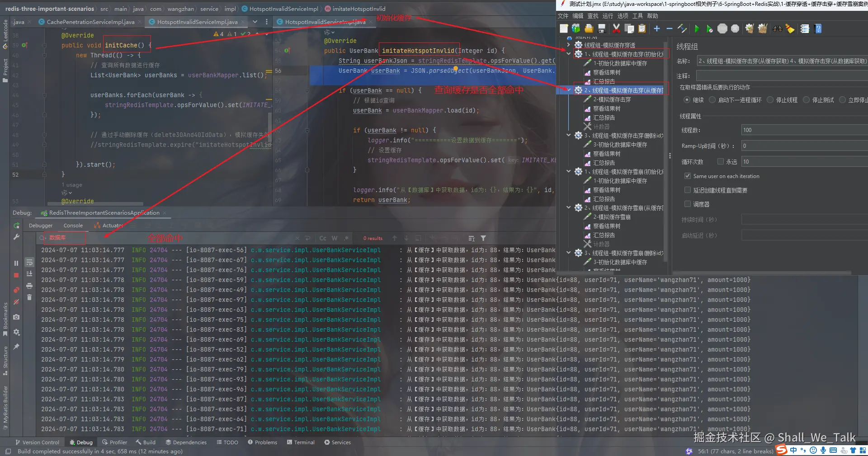Collapse the 2、线程组-模拟缓存雪崩 node

click(569, 207)
